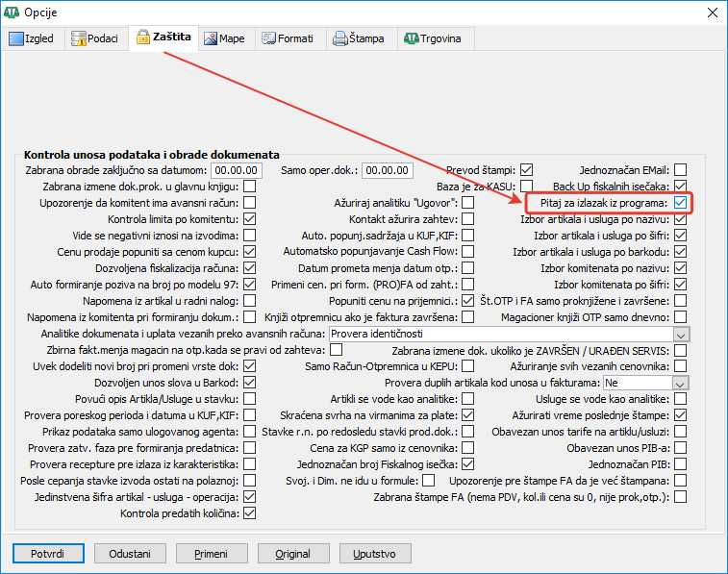Uncheck 'Kontrola predatih količina' checkbox
Image resolution: width=728 pixels, height=574 pixels.
click(249, 513)
